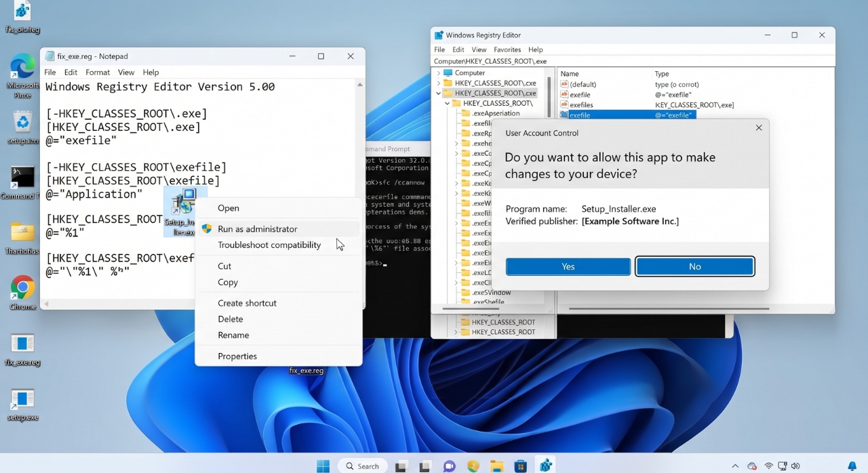Open Microsoft Edge desktop shortcut
Image resolution: width=868 pixels, height=473 pixels.
[23, 68]
